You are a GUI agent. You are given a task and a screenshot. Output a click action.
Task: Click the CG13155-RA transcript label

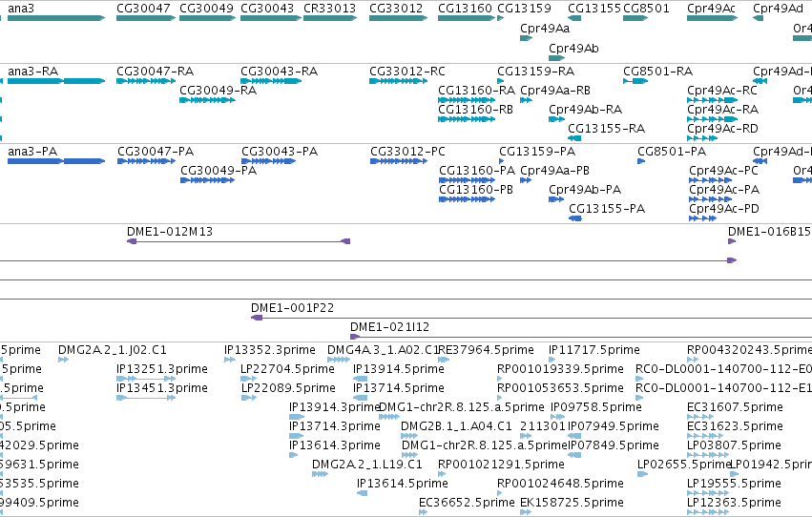[x=607, y=129]
